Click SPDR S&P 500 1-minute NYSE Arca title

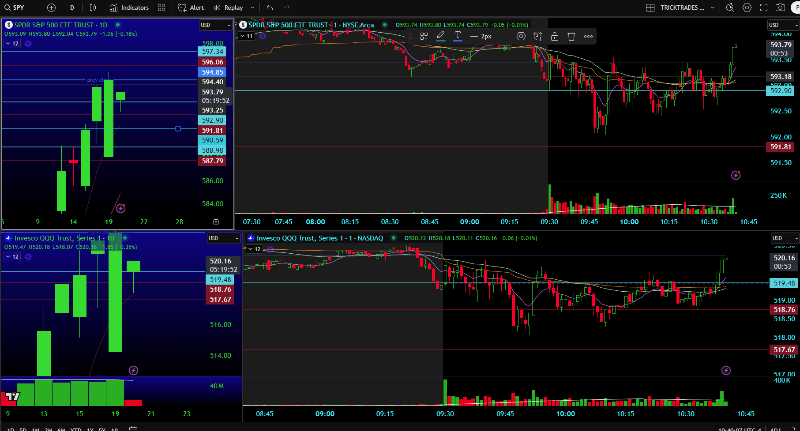[311, 24]
